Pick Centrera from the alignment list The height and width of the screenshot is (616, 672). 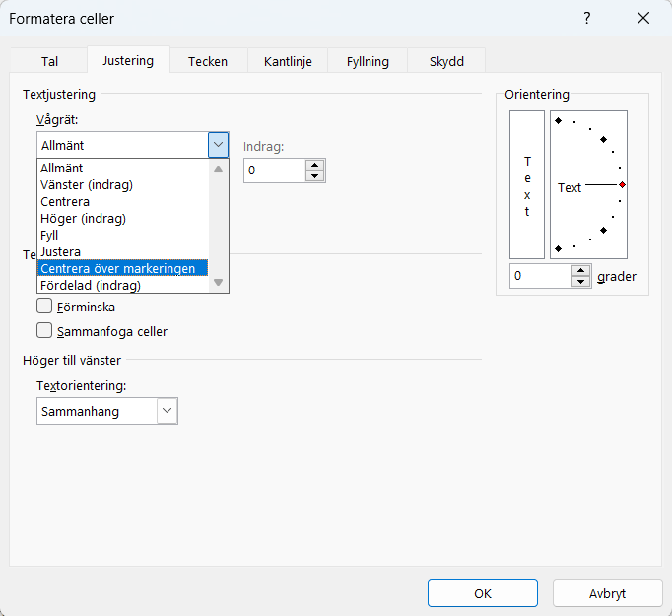pyautogui.click(x=122, y=201)
